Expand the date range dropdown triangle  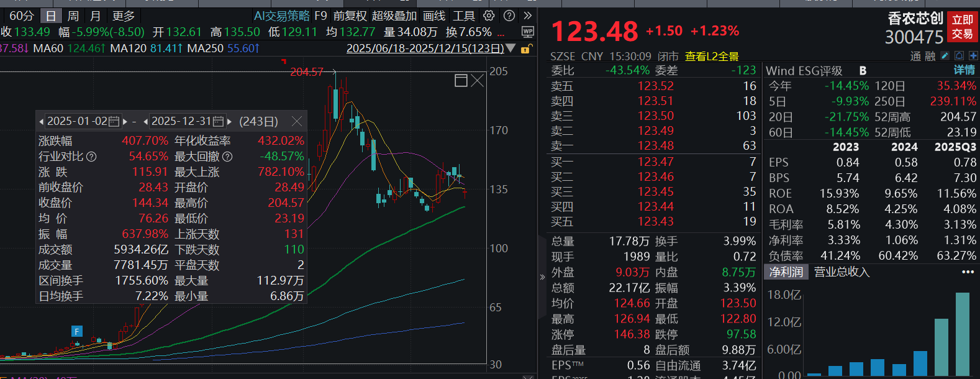click(x=511, y=48)
